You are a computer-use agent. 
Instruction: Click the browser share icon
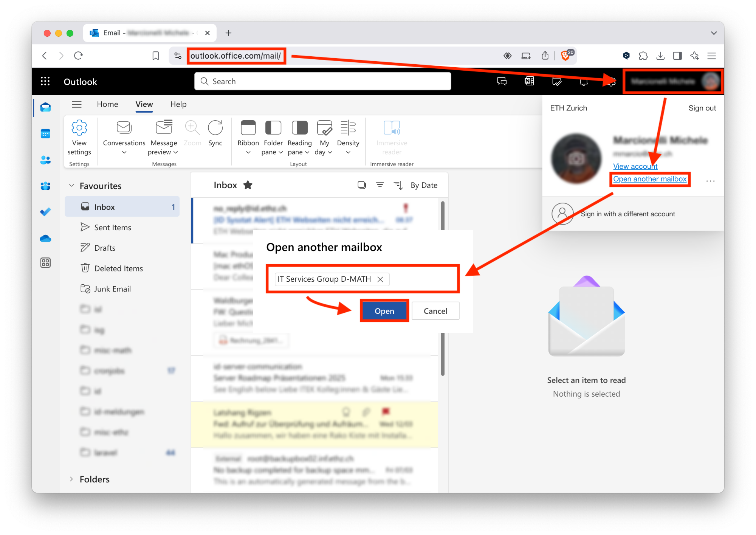coord(545,56)
